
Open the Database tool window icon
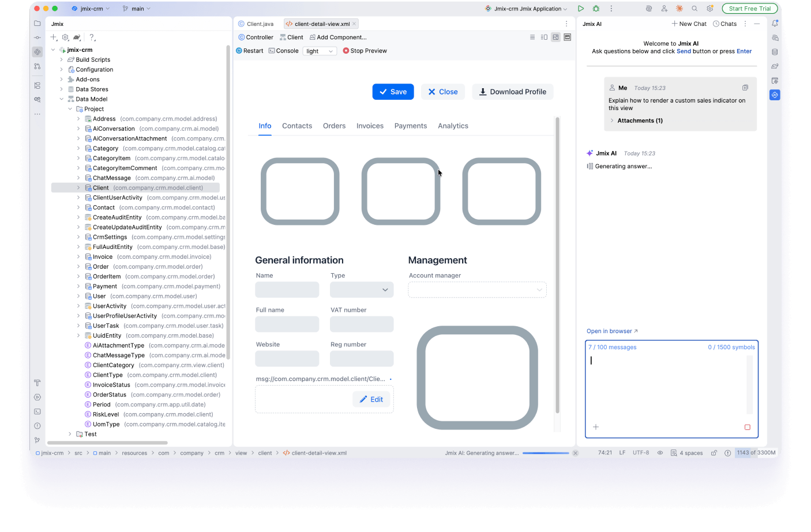tap(775, 52)
